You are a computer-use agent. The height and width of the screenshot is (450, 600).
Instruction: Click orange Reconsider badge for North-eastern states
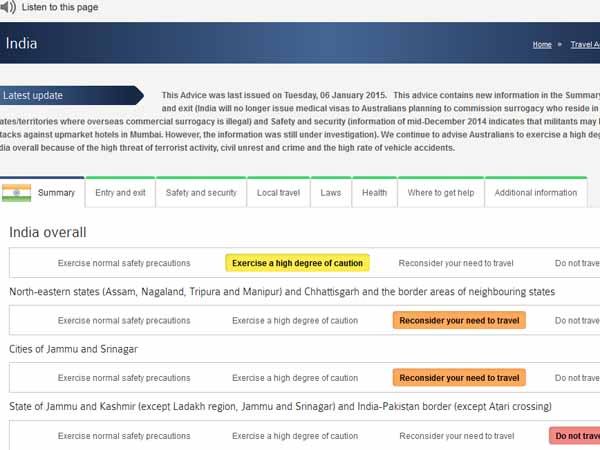pyautogui.click(x=459, y=321)
